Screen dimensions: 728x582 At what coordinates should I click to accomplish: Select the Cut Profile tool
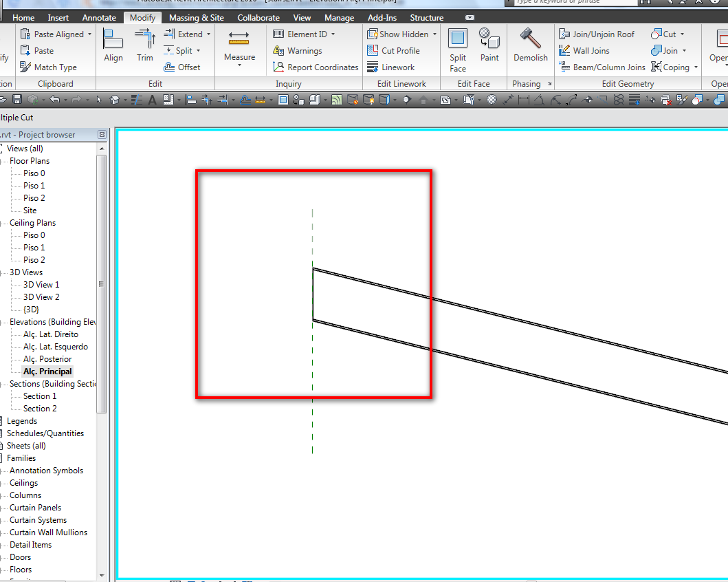393,51
